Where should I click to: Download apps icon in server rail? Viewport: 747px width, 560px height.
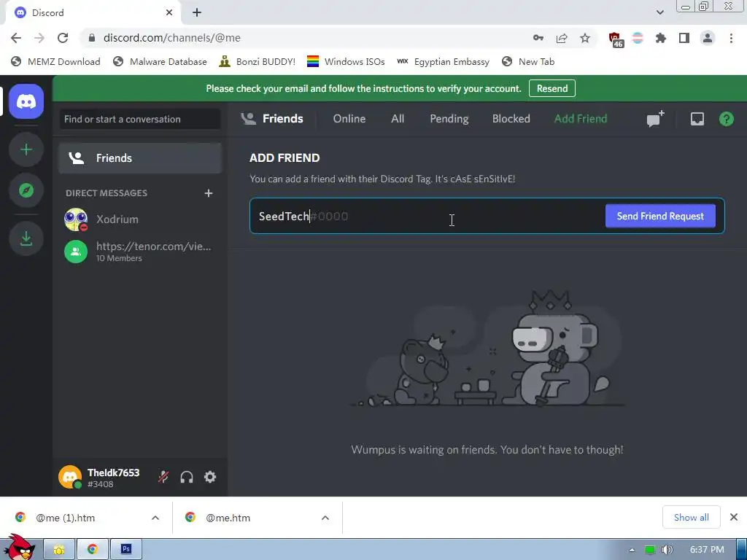(26, 238)
